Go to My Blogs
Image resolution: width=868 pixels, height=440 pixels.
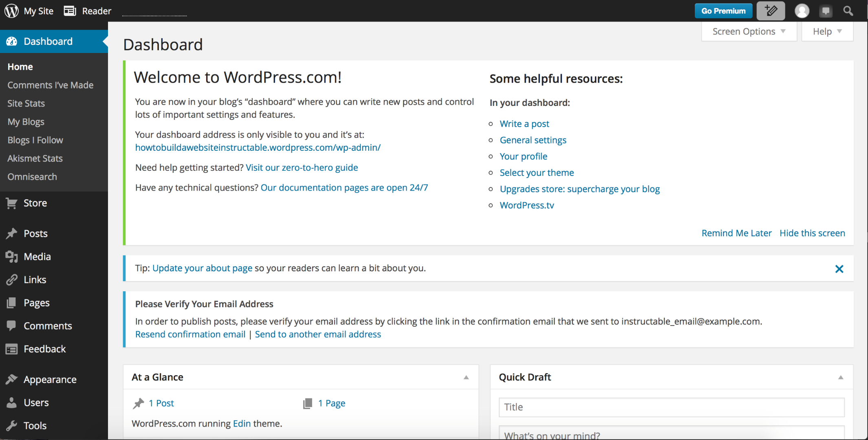[26, 122]
